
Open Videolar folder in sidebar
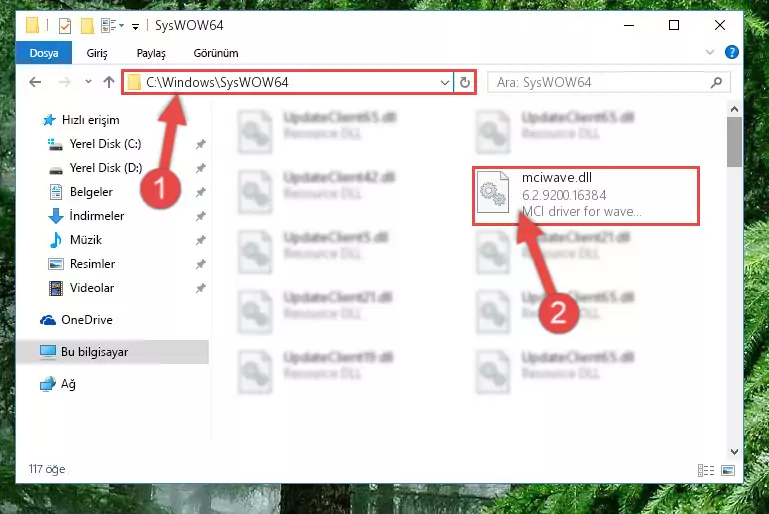coord(92,288)
